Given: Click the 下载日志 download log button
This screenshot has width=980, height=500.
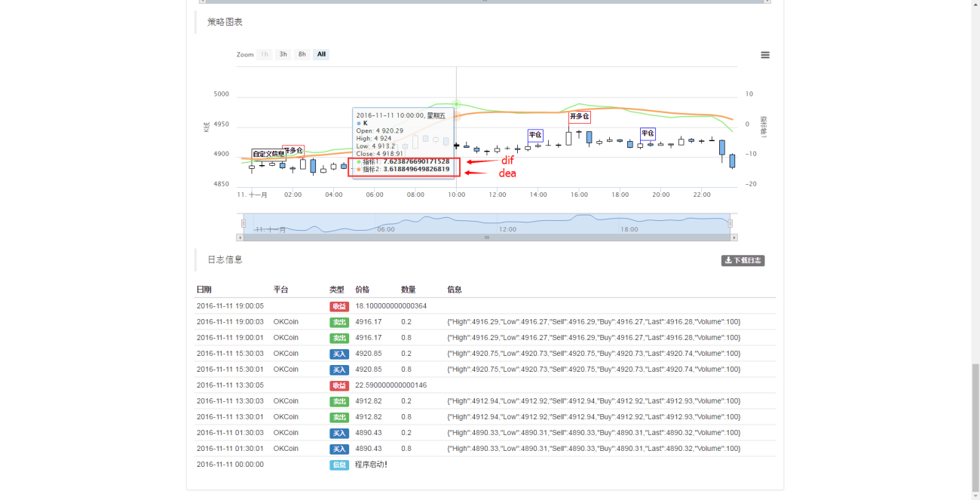Looking at the screenshot, I should click(743, 260).
